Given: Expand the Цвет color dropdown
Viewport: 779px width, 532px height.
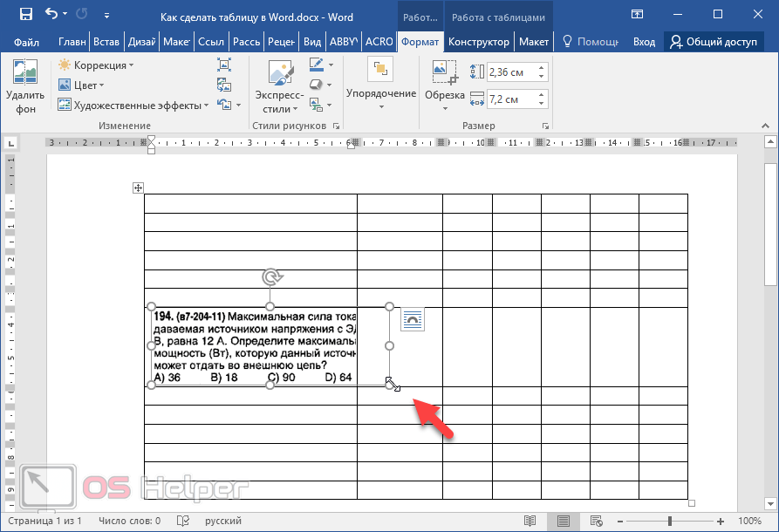Looking at the screenshot, I should pos(82,85).
